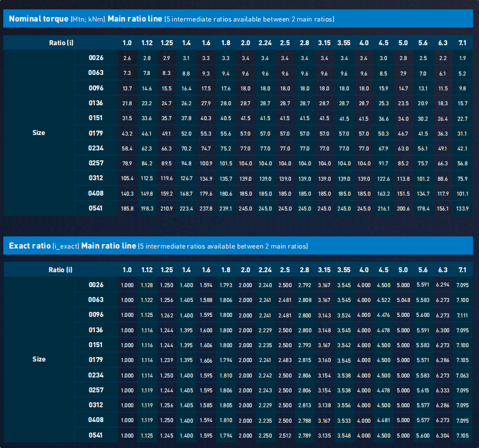This screenshot has width=479, height=448.
Task: Click the 2.24 column header in Exact ratio table
Action: pos(265,270)
